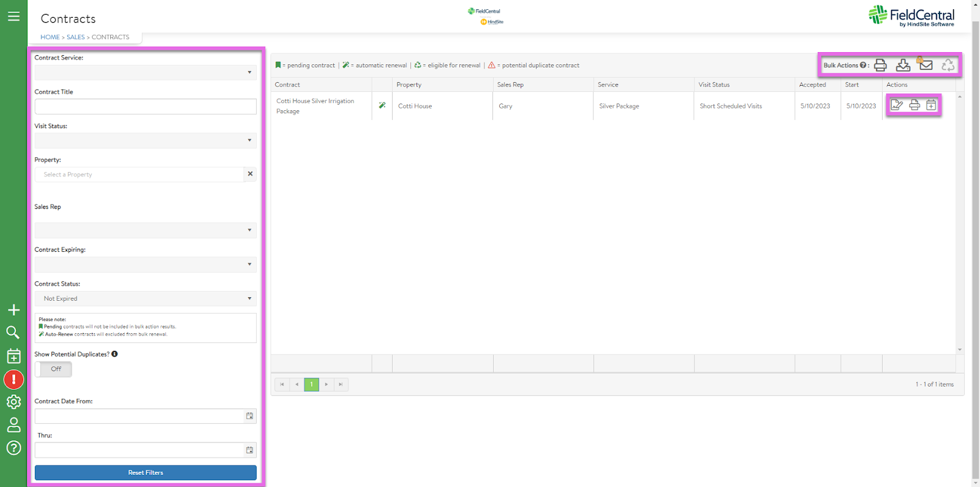Click Show Potential Duplicates info icon

point(115,354)
